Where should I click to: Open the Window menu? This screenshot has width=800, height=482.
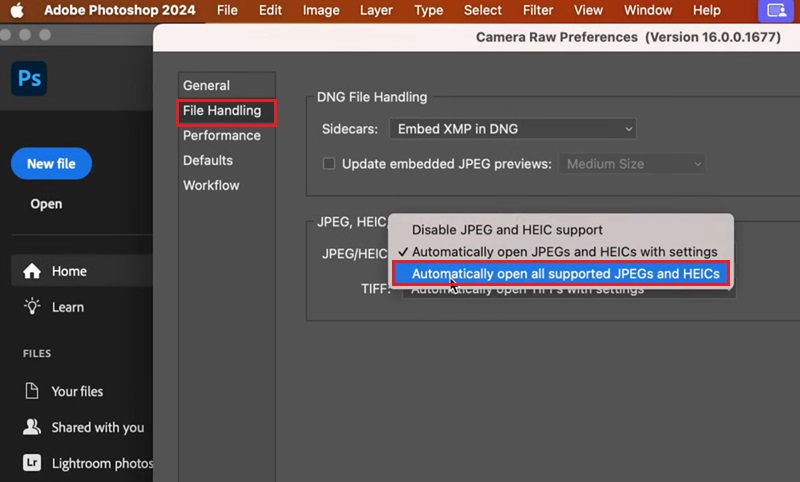coord(647,10)
